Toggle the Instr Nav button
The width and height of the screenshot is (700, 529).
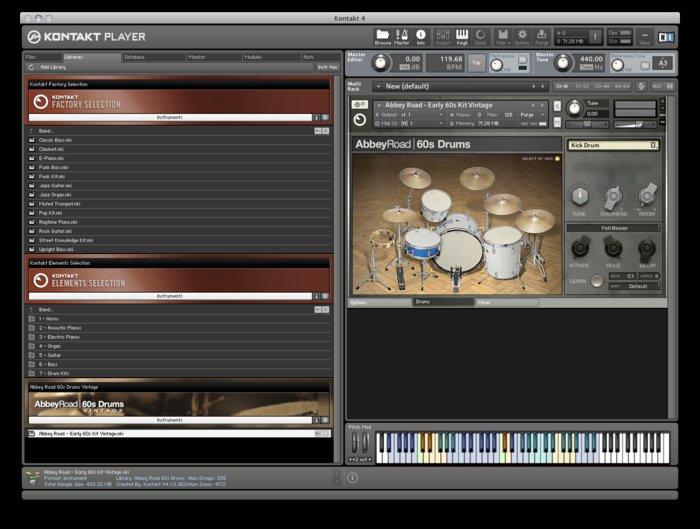tap(327, 67)
